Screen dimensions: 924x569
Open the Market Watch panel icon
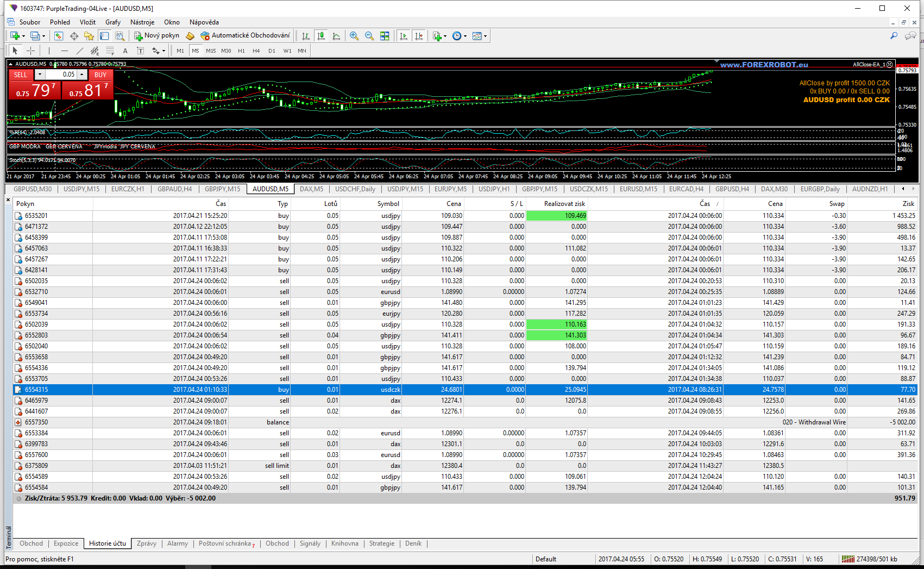(x=59, y=36)
